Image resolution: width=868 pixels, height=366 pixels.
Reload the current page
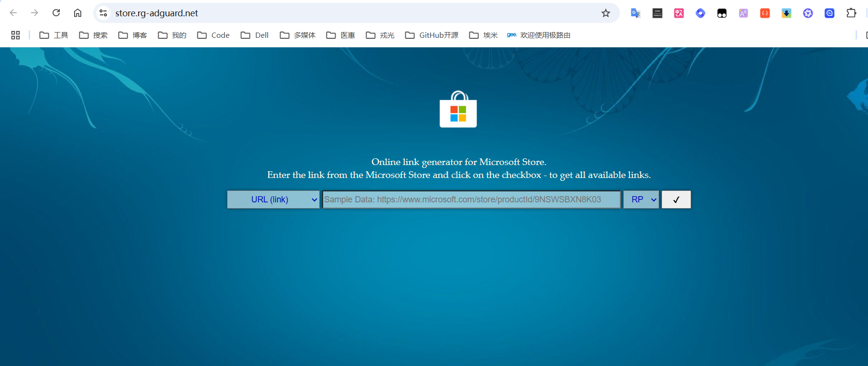click(56, 13)
